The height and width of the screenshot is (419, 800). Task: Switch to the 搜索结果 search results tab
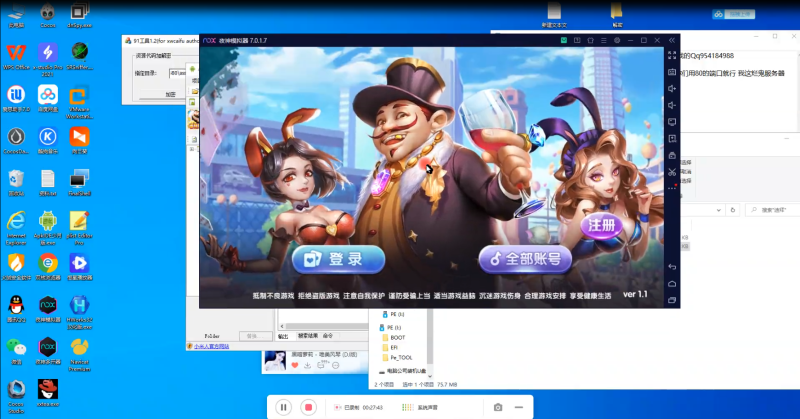308,336
